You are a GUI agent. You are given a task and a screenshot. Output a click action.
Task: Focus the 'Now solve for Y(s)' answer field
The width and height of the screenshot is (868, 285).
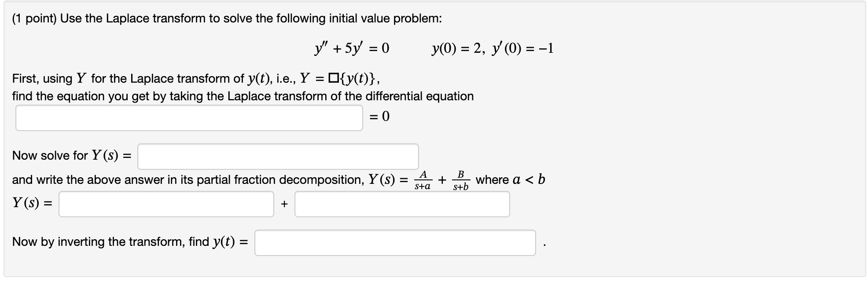pyautogui.click(x=278, y=157)
